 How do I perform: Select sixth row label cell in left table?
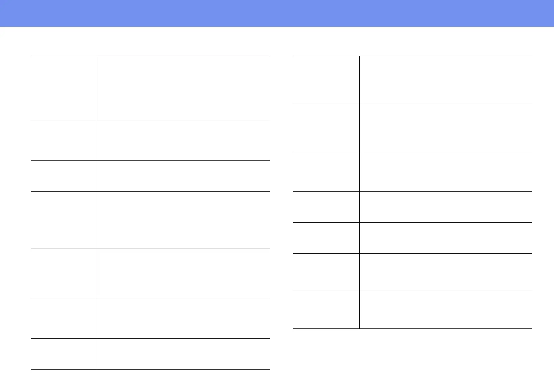pos(64,319)
